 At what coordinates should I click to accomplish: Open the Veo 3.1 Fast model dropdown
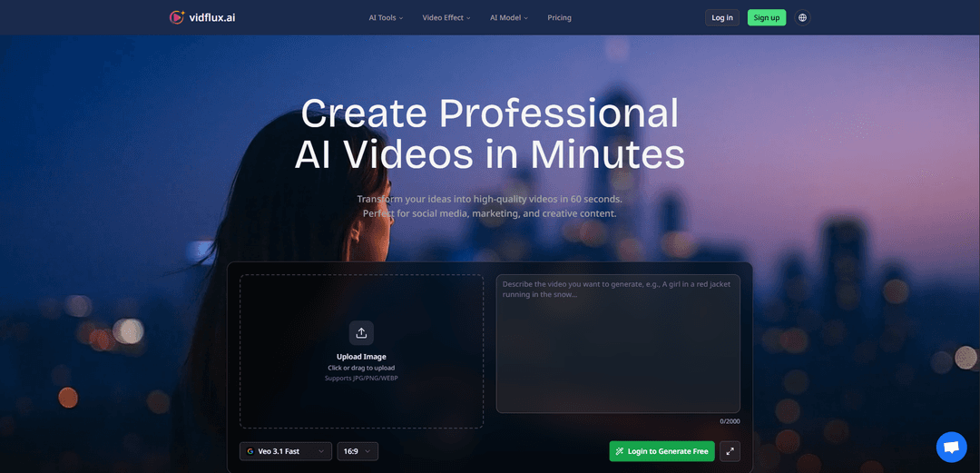pyautogui.click(x=286, y=451)
